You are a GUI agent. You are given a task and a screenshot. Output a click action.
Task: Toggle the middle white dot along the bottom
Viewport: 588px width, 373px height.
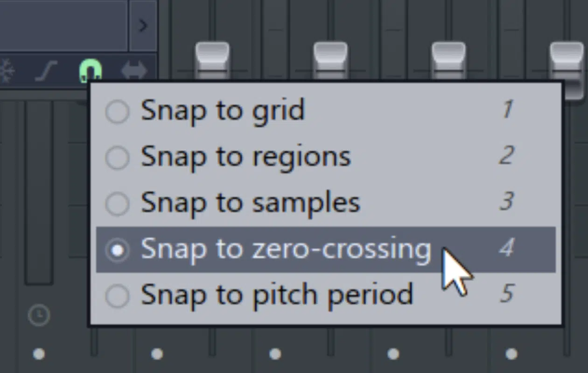(275, 354)
